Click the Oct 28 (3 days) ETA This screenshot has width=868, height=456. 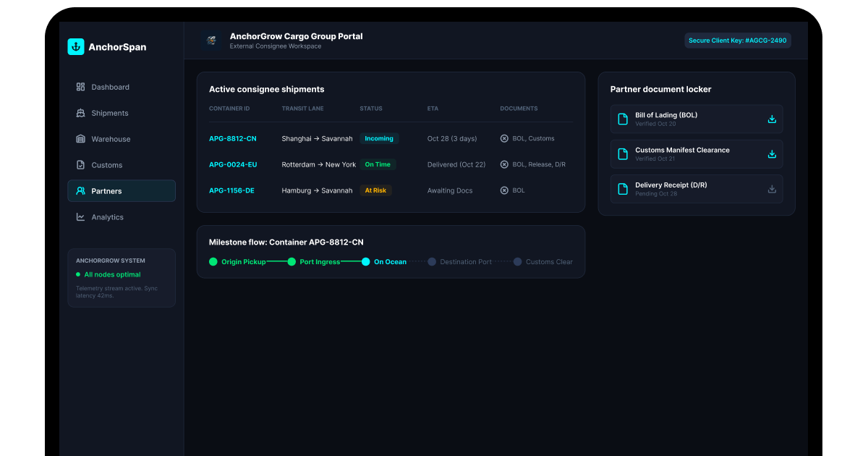[452, 138]
